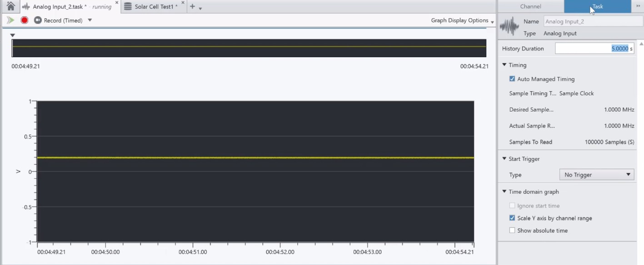Viewport: 644px width, 265px height.
Task: Close the Analog Input_2.task tab
Action: pos(117,3)
